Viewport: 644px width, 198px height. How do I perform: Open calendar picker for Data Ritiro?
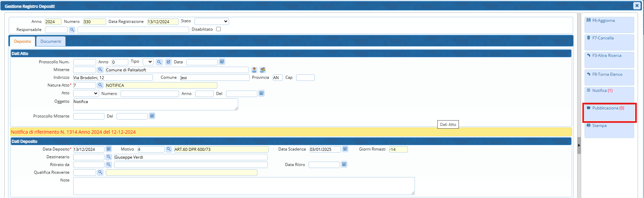(344, 164)
